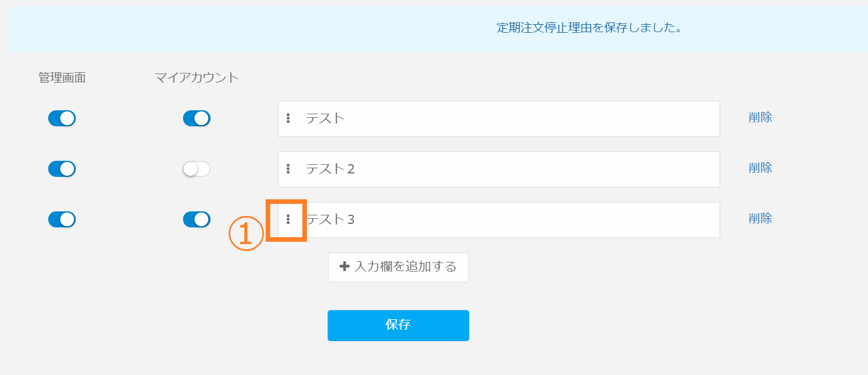Click drag handle for テスト２ row
The image size is (868, 375).
(288, 169)
